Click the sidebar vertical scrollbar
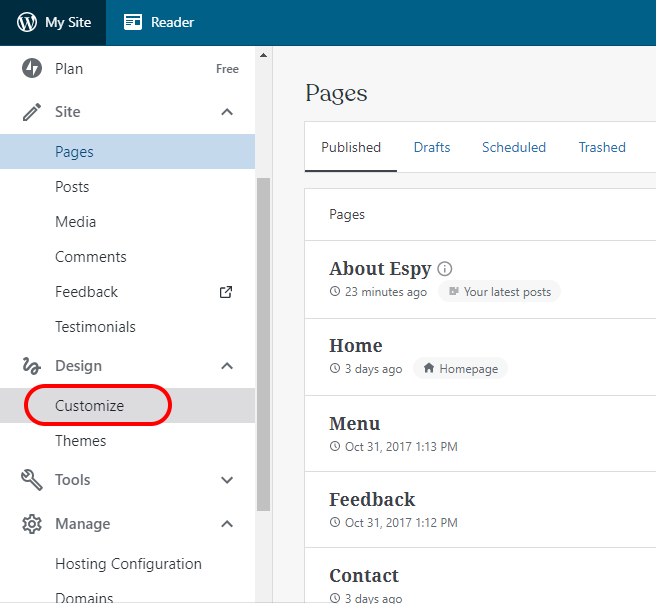The image size is (656, 604). click(264, 340)
